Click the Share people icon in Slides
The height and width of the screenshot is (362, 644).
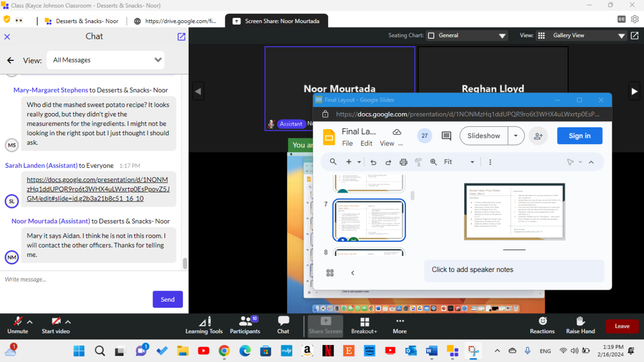538,136
